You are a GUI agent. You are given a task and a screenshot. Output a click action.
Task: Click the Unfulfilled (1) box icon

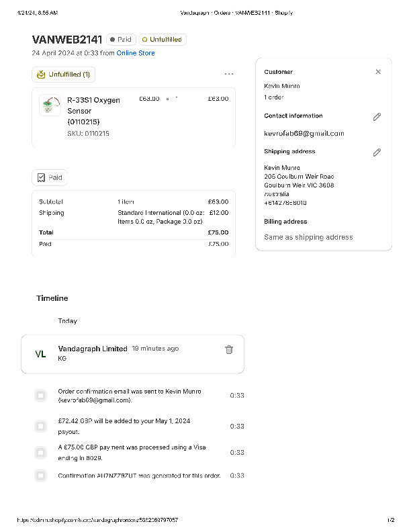click(x=41, y=75)
